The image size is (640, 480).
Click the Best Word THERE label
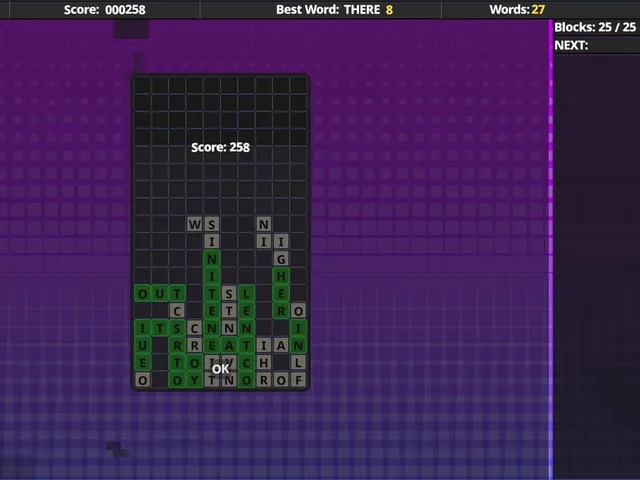pyautogui.click(x=334, y=9)
